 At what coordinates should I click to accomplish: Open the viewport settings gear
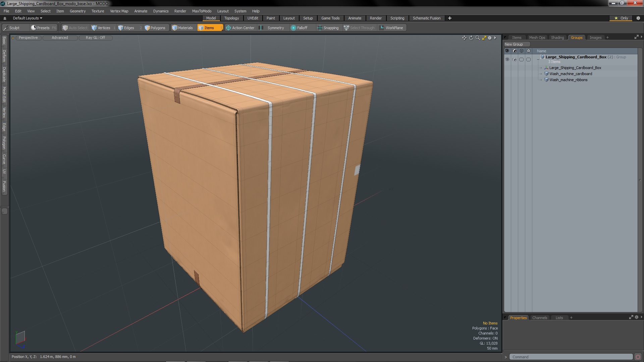point(490,38)
